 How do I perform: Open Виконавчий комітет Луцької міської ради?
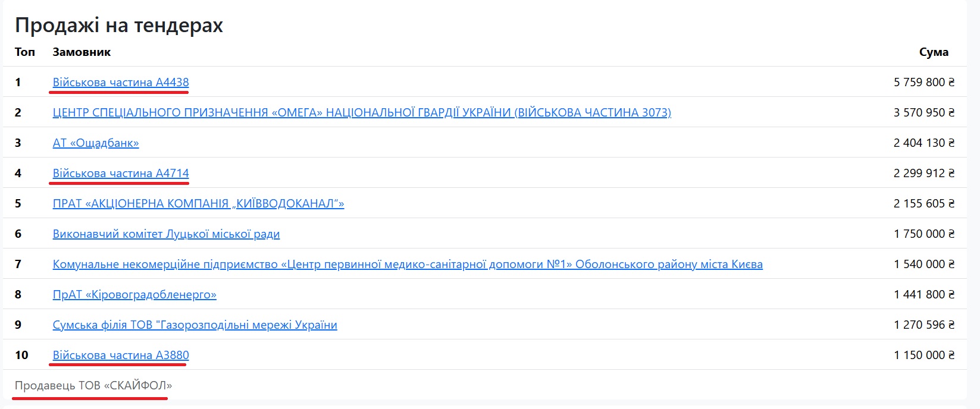click(166, 234)
